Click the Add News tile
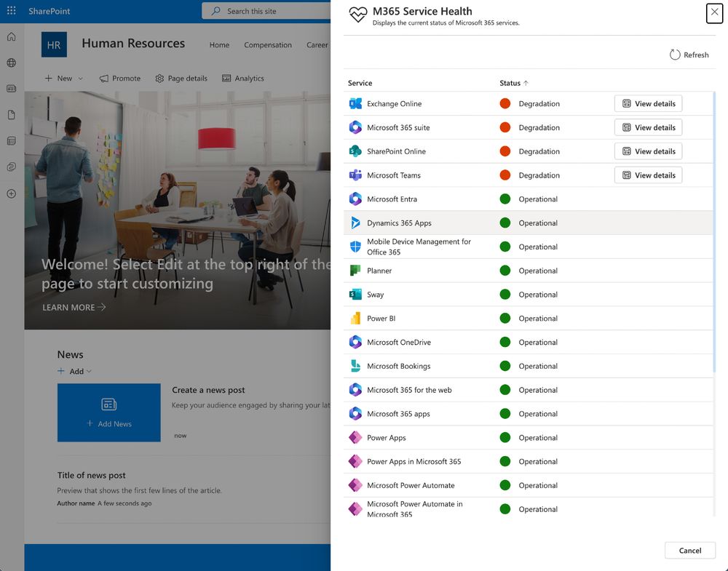This screenshot has height=571, width=728. coord(109,412)
